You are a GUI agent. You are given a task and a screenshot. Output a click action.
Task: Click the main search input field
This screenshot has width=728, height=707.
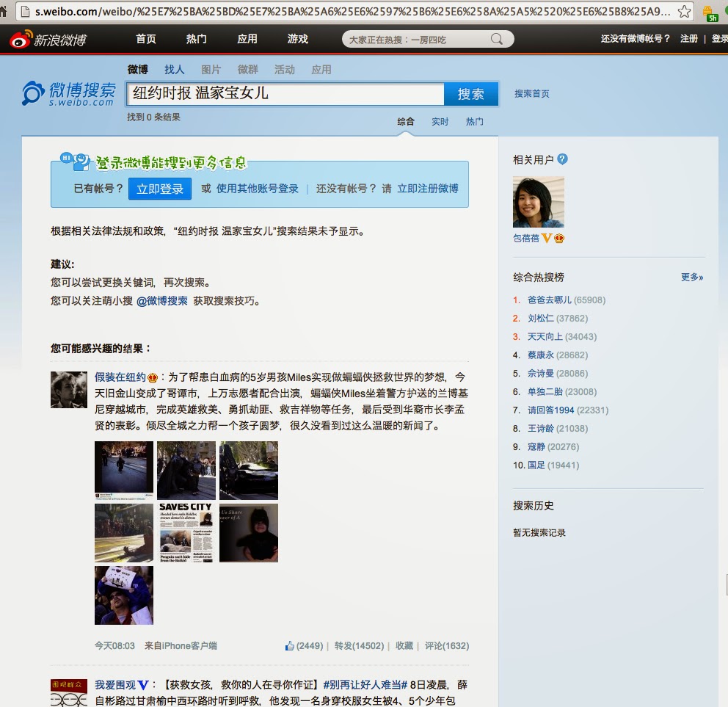(x=285, y=94)
